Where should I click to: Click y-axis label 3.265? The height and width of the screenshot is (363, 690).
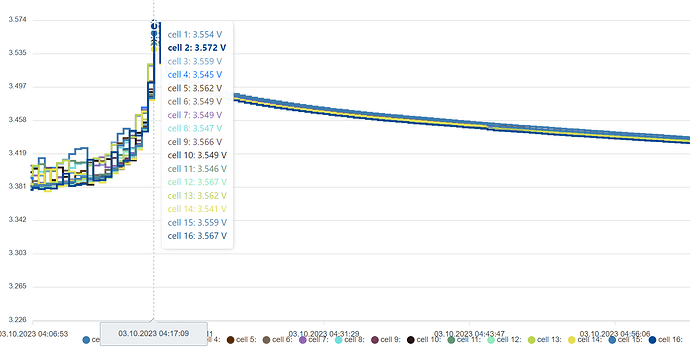point(18,286)
